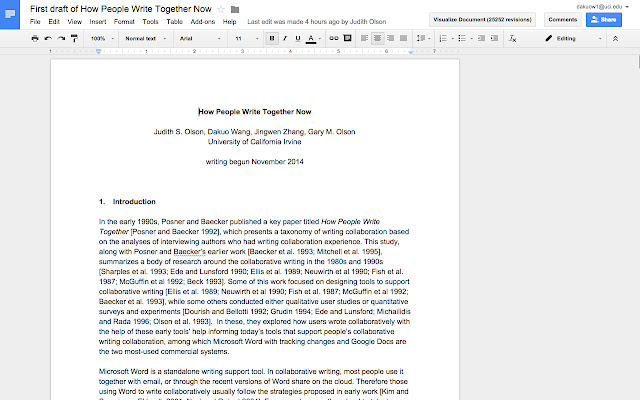Justify the text alignment
This screenshot has width=640, height=400.
click(x=403, y=38)
